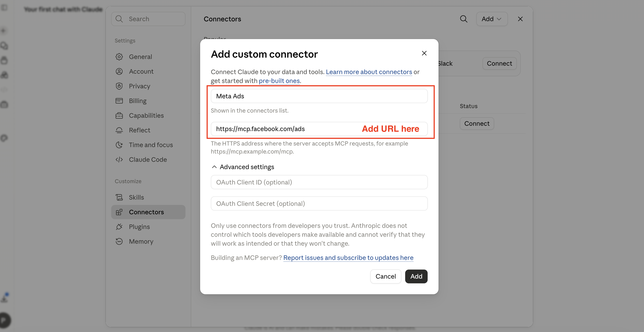Click the General settings gear icon
This screenshot has height=332, width=644.
click(119, 57)
